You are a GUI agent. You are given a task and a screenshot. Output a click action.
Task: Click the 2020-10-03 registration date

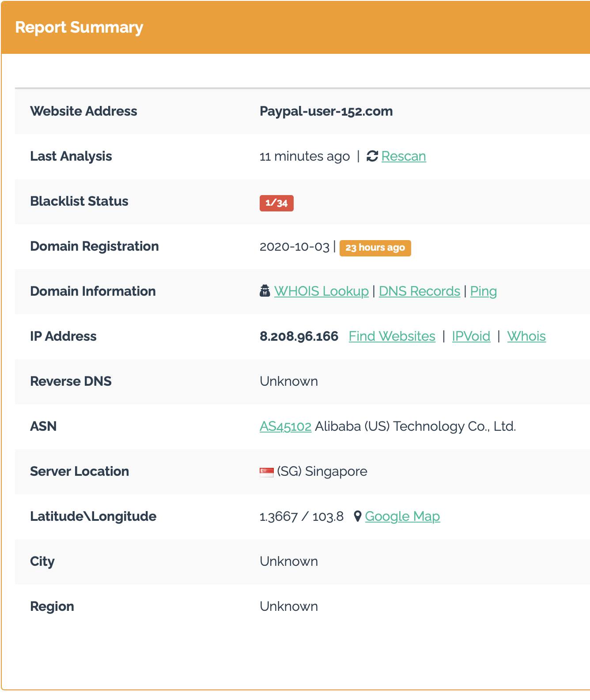click(295, 247)
